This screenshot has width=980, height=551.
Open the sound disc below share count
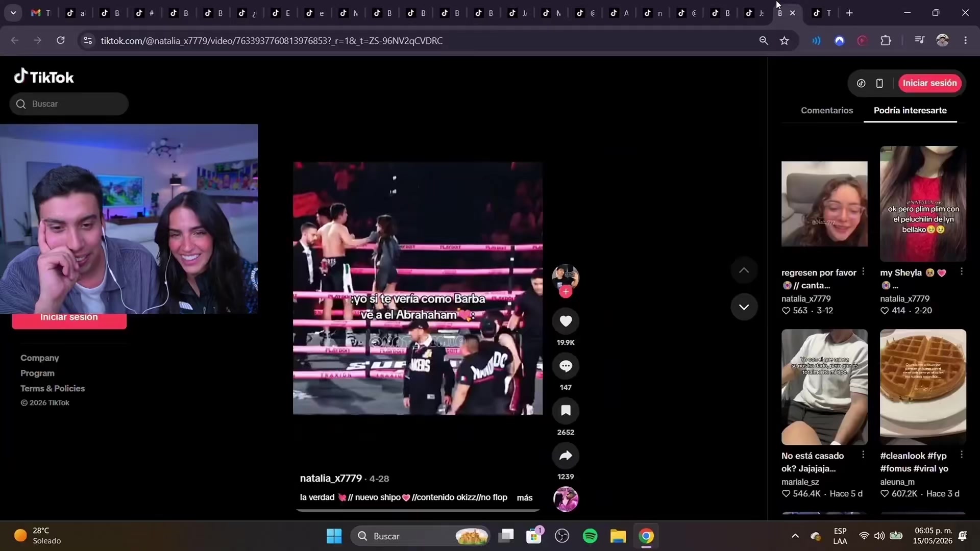coord(566,499)
